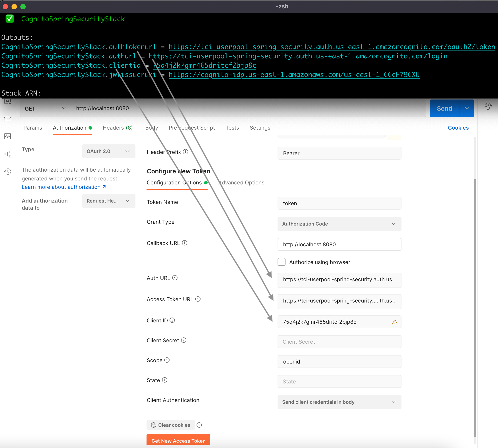Open the Monitors panel in the sidebar
The image size is (498, 448).
(x=8, y=136)
